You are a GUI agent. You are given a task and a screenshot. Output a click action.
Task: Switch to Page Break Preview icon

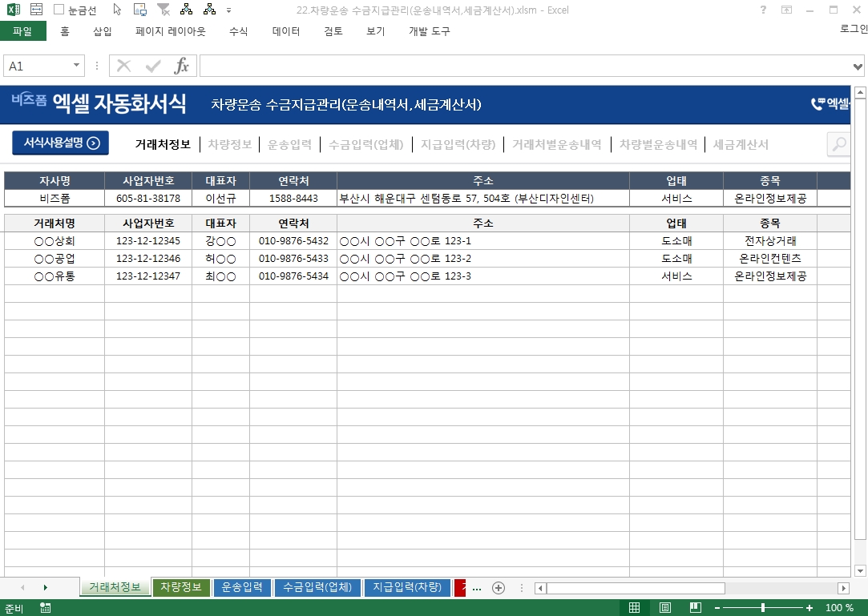(695, 608)
